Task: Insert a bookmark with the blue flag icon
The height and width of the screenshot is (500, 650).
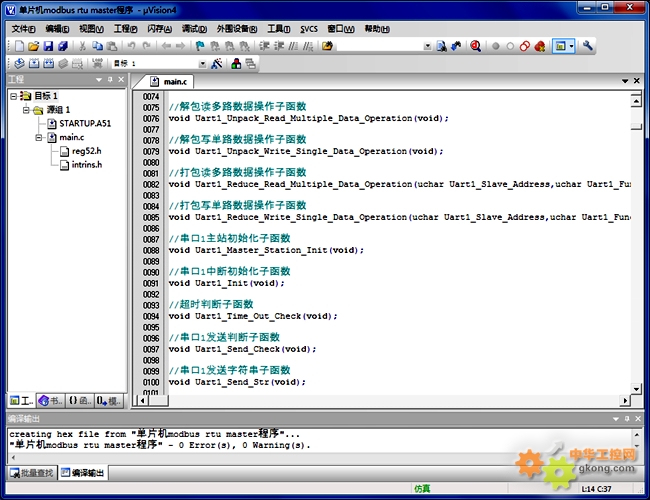Action: coord(200,46)
